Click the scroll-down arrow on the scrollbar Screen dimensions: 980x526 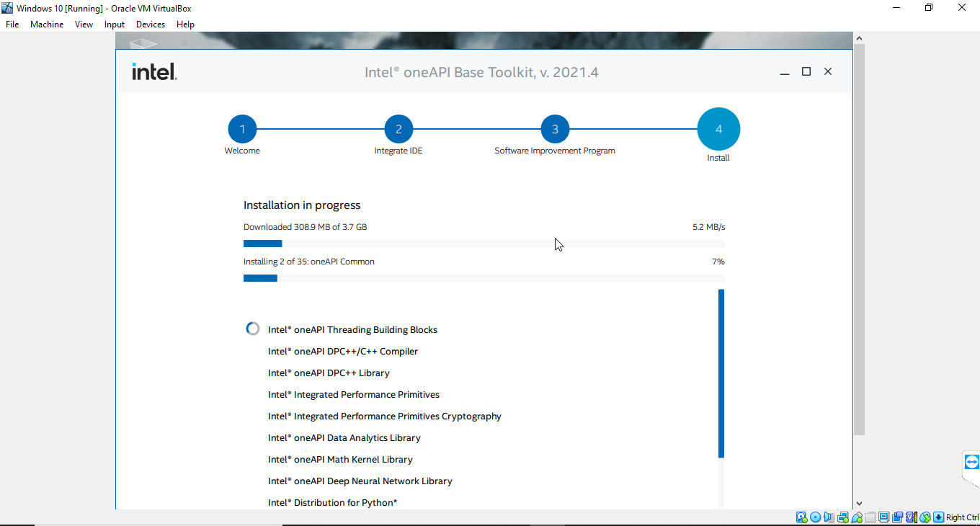pyautogui.click(x=859, y=503)
